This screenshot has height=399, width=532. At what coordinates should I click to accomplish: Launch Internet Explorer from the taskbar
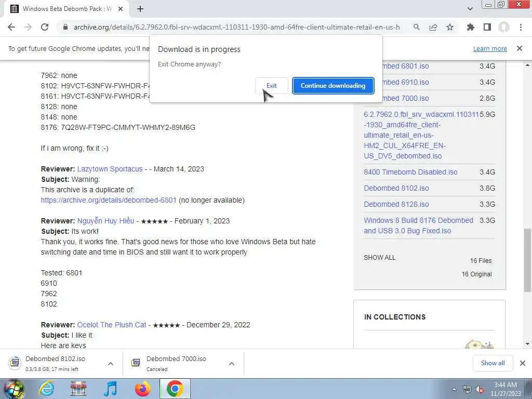pos(46,389)
